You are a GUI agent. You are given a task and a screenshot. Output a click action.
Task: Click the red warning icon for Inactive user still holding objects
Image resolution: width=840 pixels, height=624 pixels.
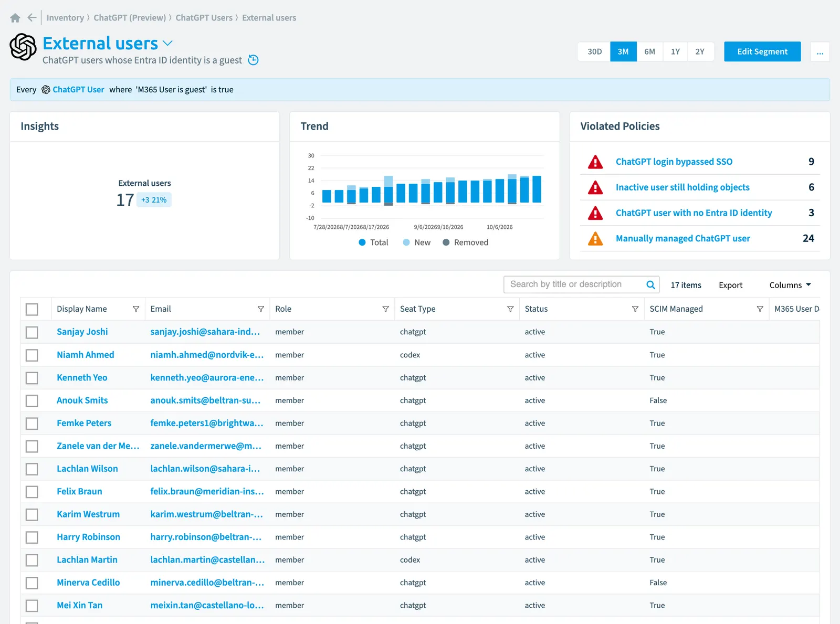pyautogui.click(x=595, y=187)
